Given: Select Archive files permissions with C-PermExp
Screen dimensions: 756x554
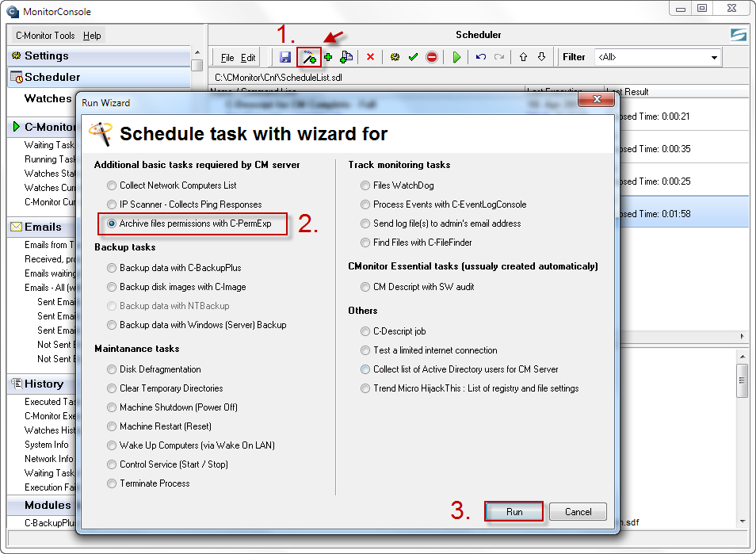Looking at the screenshot, I should (189, 224).
